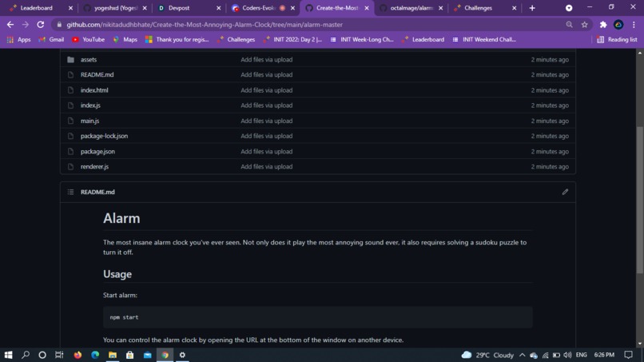Open notification center icon
Image resolution: width=644 pixels, height=362 pixels.
click(628, 355)
